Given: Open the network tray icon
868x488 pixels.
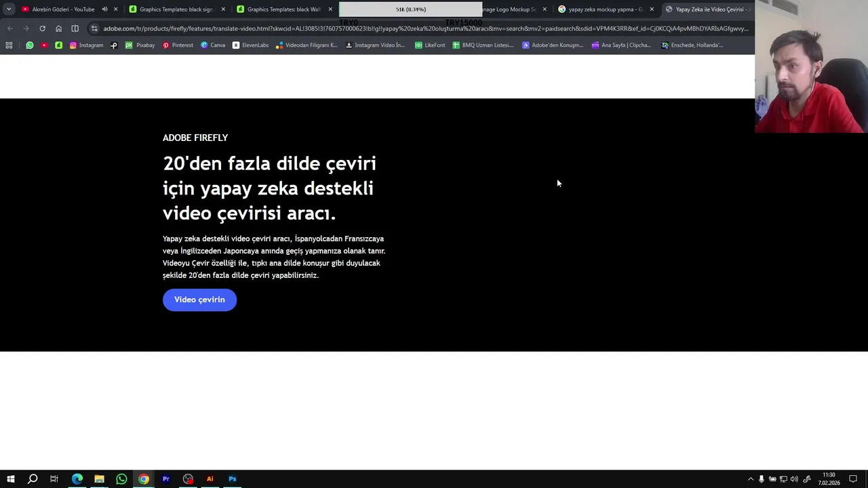Looking at the screenshot, I should 783,479.
